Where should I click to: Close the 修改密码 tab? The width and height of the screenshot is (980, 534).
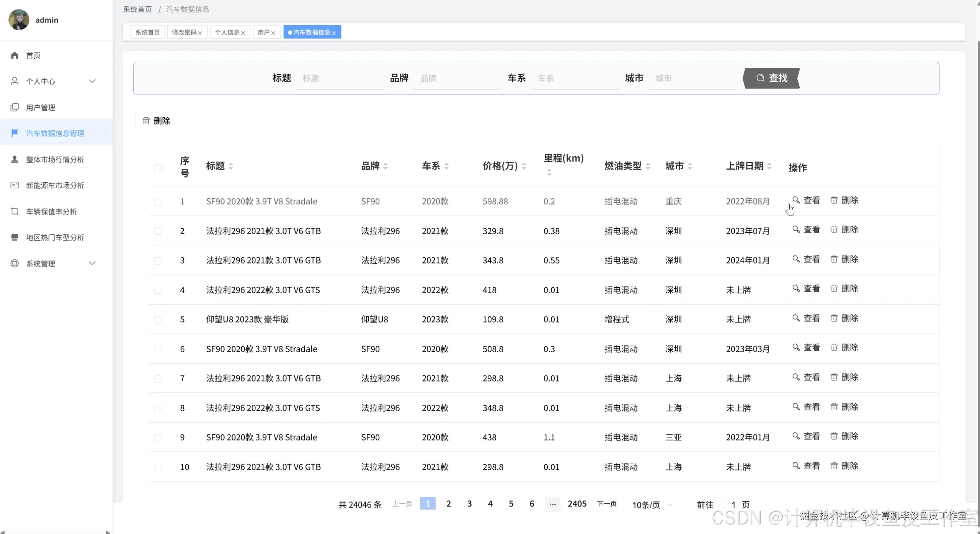[200, 33]
